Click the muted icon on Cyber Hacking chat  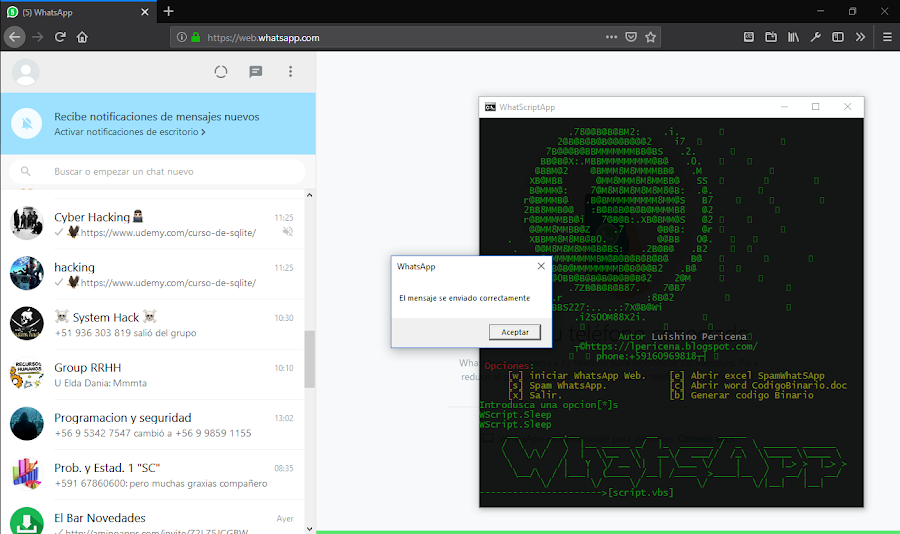coord(288,231)
